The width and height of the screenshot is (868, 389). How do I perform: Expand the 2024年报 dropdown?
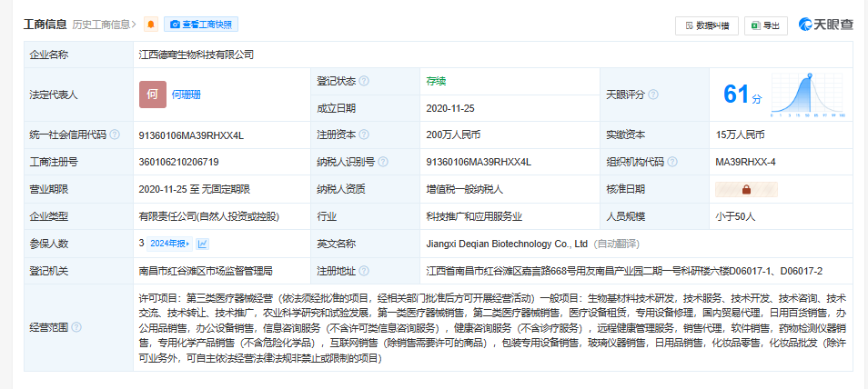tap(170, 244)
